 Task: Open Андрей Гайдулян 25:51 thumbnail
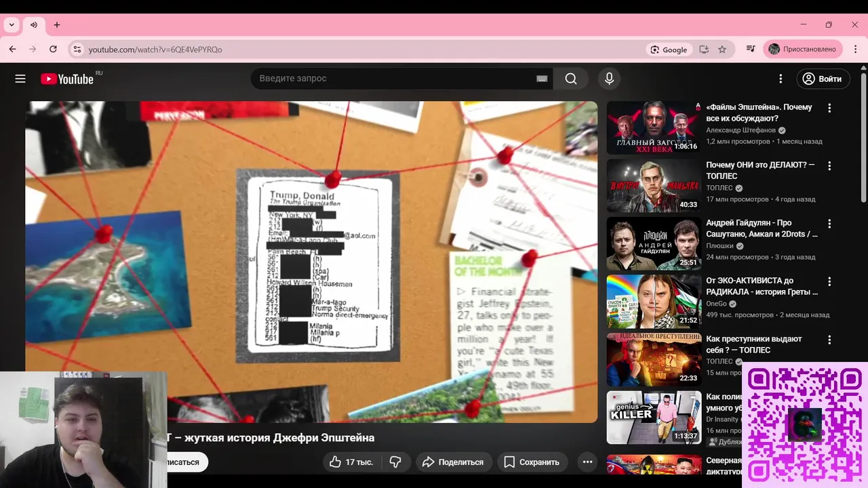[x=654, y=243]
